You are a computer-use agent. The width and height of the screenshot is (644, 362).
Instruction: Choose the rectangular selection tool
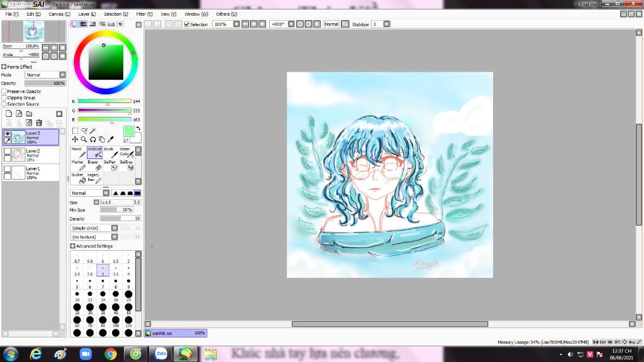(x=75, y=131)
